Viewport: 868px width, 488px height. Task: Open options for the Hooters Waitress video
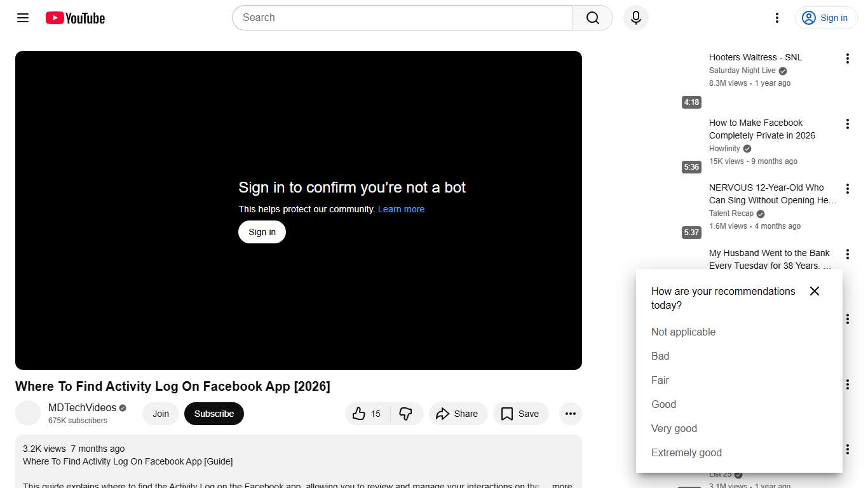pyautogui.click(x=847, y=58)
